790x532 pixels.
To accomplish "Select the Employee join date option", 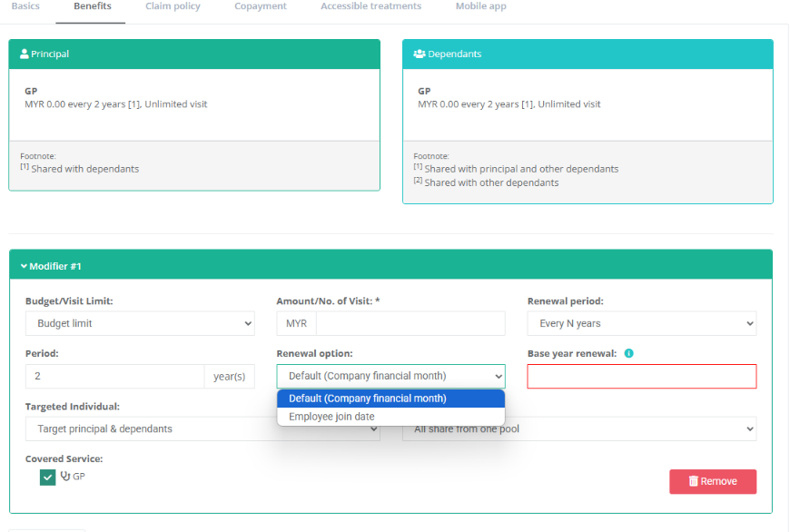I will tap(331, 417).
